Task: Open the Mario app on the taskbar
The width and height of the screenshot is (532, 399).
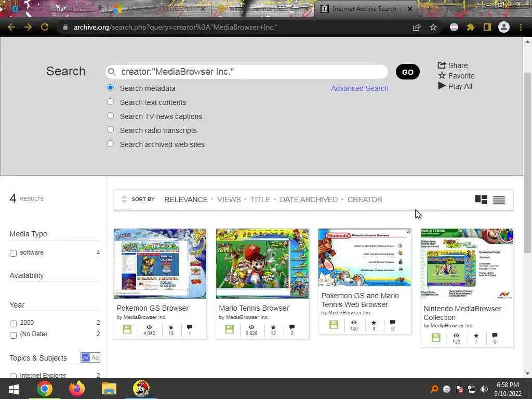Action: coord(141,389)
